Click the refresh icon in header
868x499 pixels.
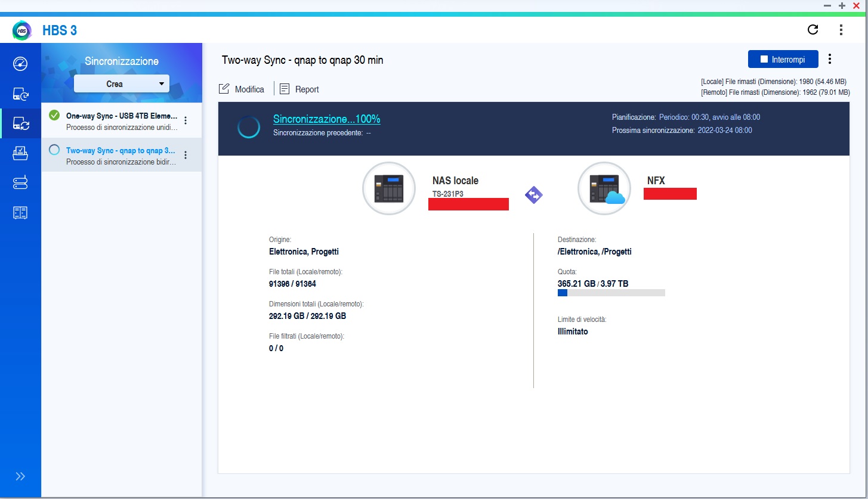(813, 30)
